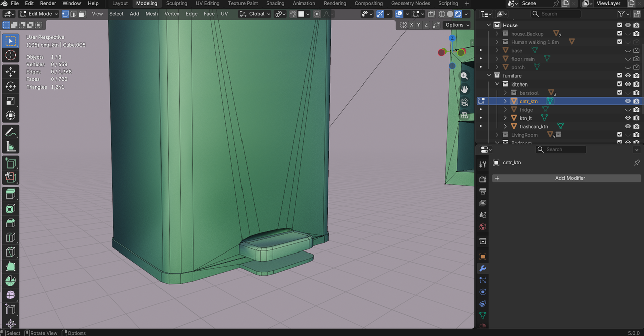Click the viewport zoom magnifier icon
Image resolution: width=644 pixels, height=336 pixels.
[x=464, y=76]
